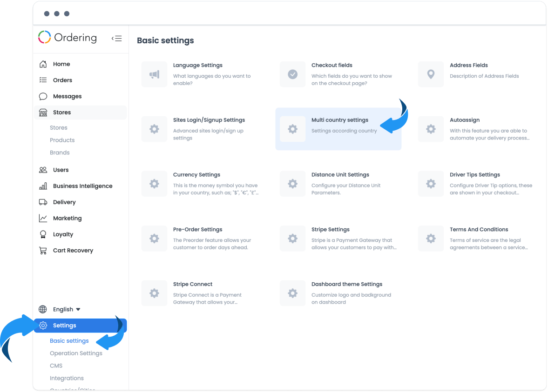Viewport: 548px width, 392px height.
Task: Click the Terms And Conditions gear icon
Action: 431,239
